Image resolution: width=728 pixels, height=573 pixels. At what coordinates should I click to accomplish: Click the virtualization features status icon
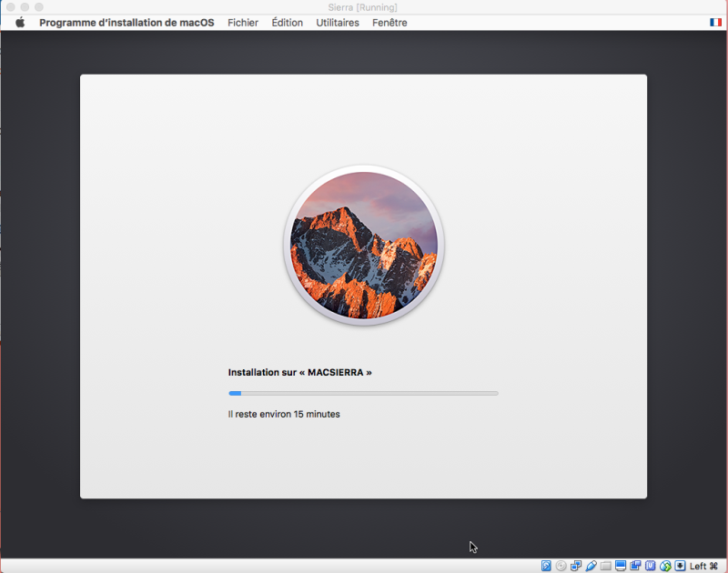(651, 566)
